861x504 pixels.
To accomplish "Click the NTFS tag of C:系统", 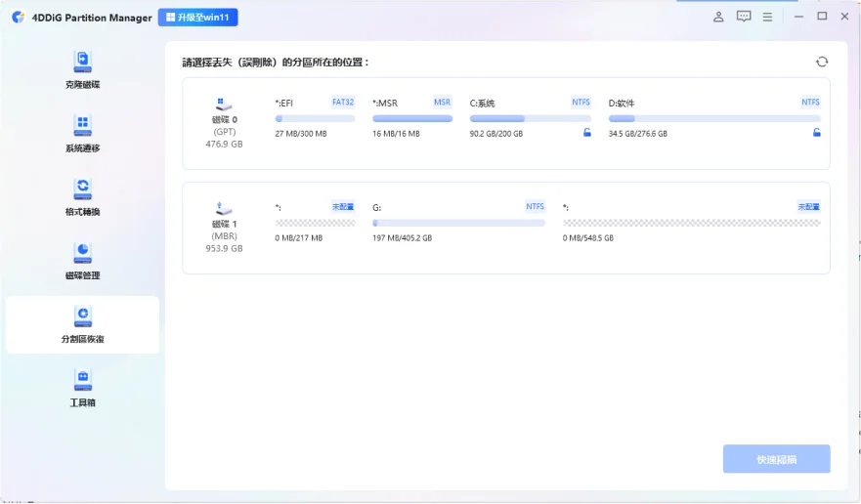I will click(581, 103).
